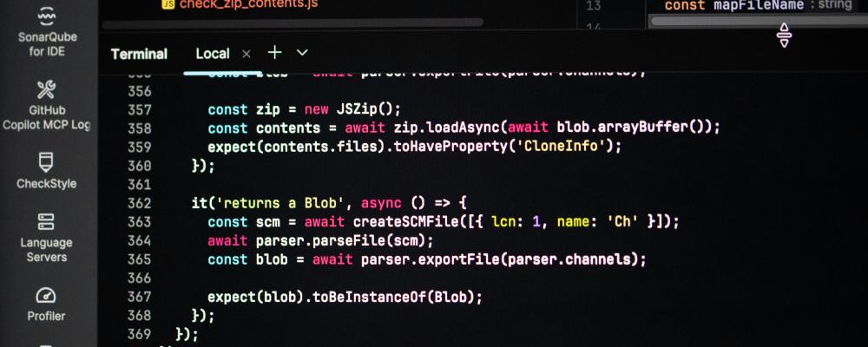Viewport: 868px width, 347px height.
Task: Click the horizontal scrollbar under file list
Action: coord(293,23)
